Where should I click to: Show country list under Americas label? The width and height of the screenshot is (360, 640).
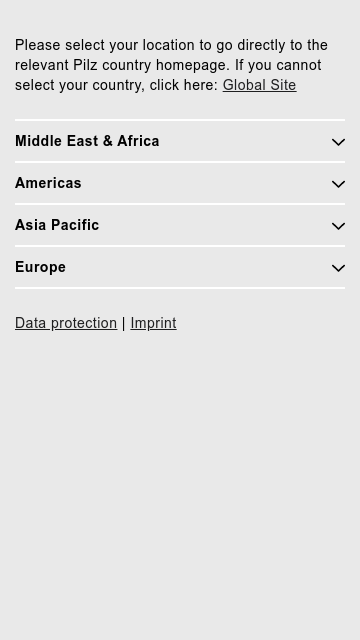click(x=48, y=183)
